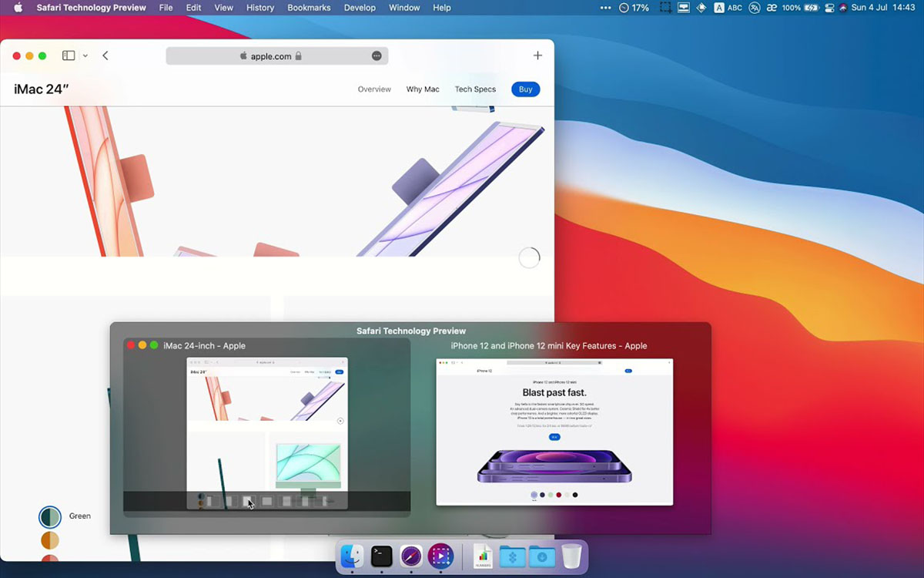Click the iMac 24" page title
The height and width of the screenshot is (578, 924).
(x=42, y=89)
